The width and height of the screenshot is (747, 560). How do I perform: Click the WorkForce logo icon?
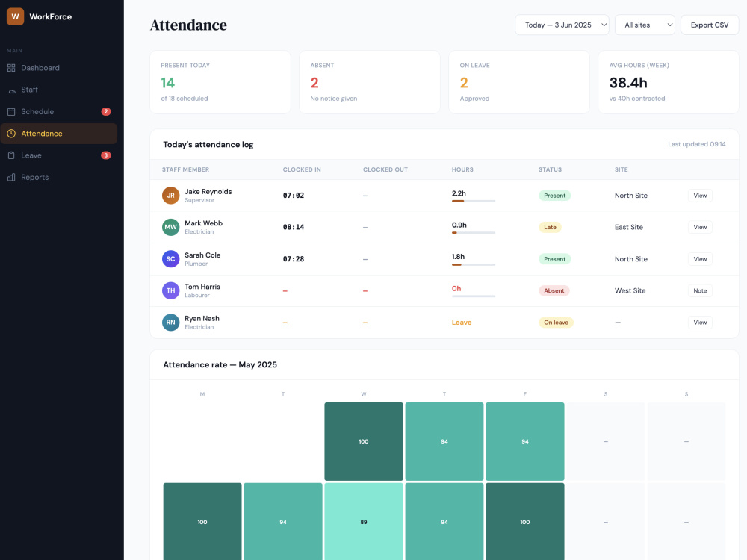(x=15, y=16)
